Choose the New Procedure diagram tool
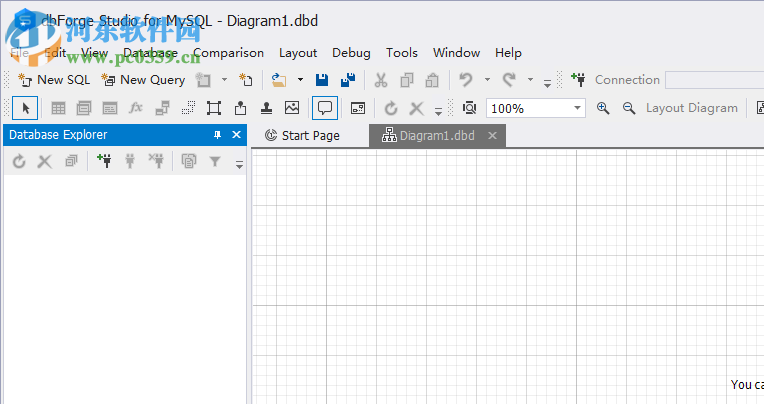 click(110, 108)
